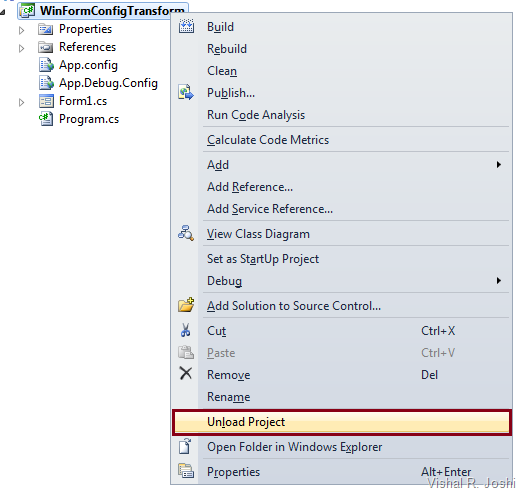Click the Program.cs C# file icon
Screen dimensions: 522x492
[46, 119]
